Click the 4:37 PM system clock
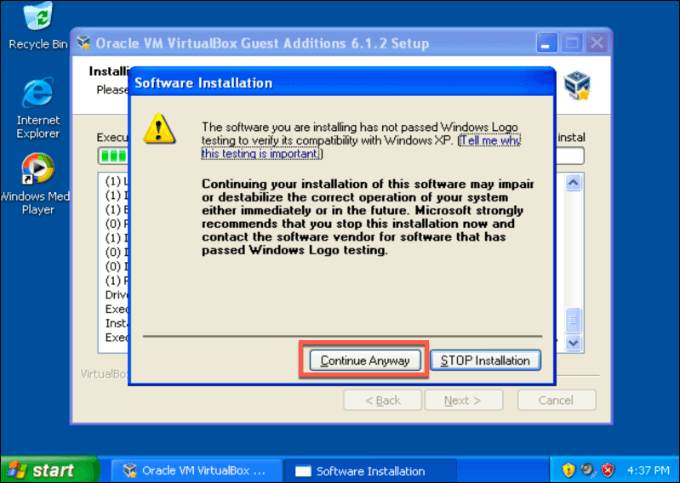 (x=648, y=470)
